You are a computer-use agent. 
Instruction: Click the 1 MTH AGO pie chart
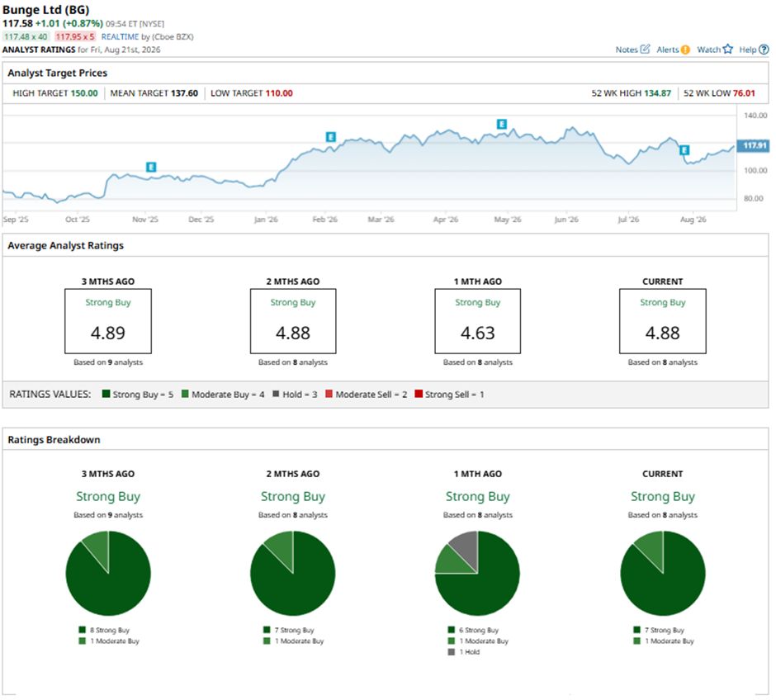click(x=478, y=574)
